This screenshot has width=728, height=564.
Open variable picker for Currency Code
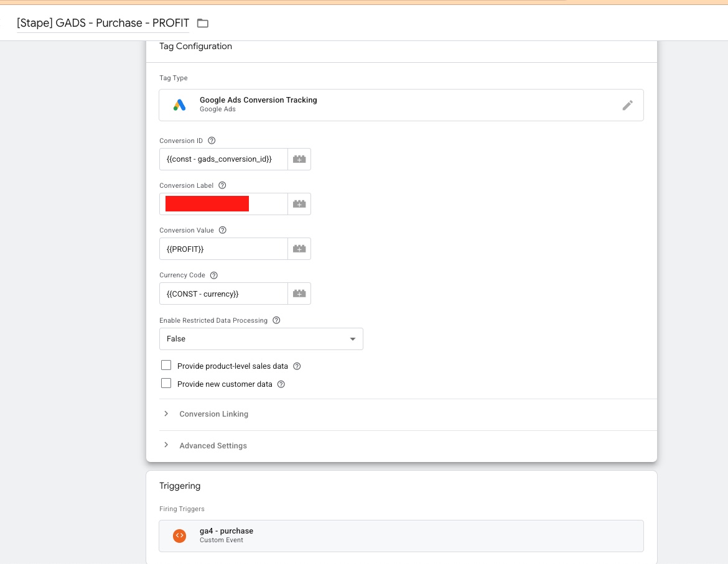[x=299, y=294]
